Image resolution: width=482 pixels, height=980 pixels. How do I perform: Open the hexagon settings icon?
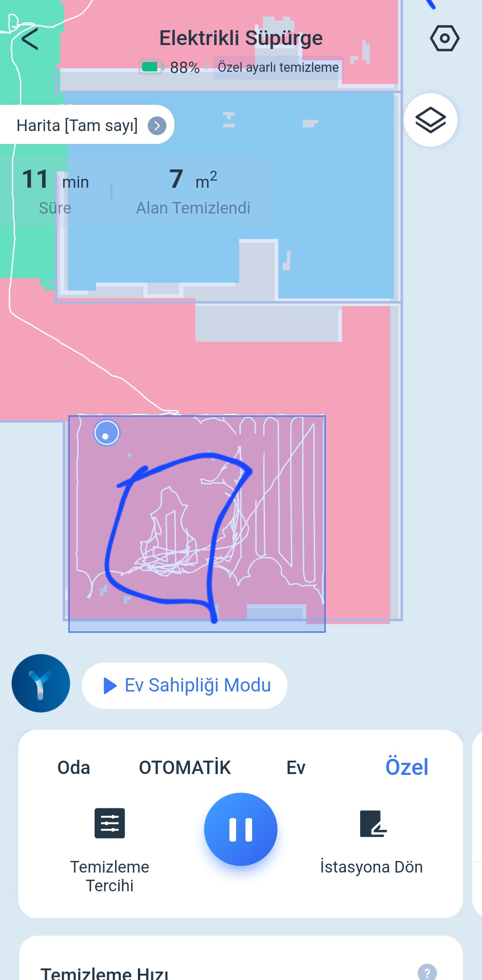click(x=445, y=38)
